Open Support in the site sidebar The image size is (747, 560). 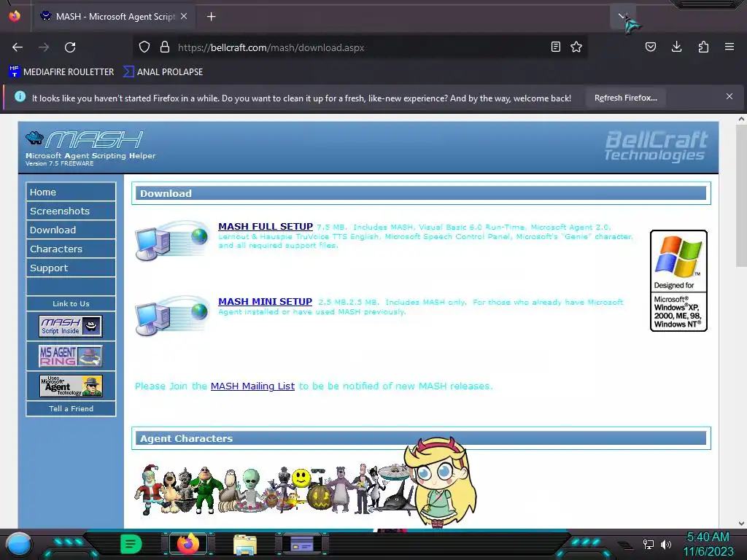[71, 268]
